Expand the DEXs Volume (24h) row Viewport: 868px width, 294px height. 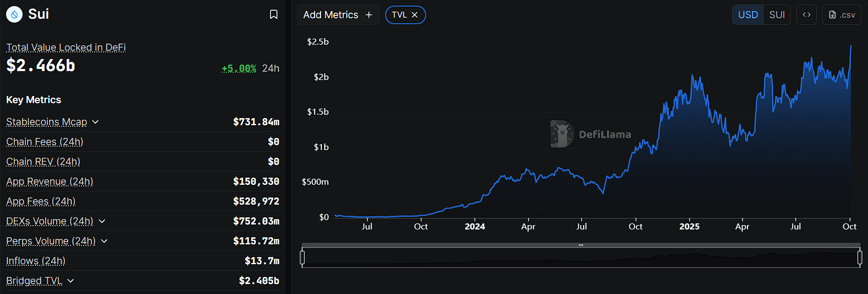point(102,221)
